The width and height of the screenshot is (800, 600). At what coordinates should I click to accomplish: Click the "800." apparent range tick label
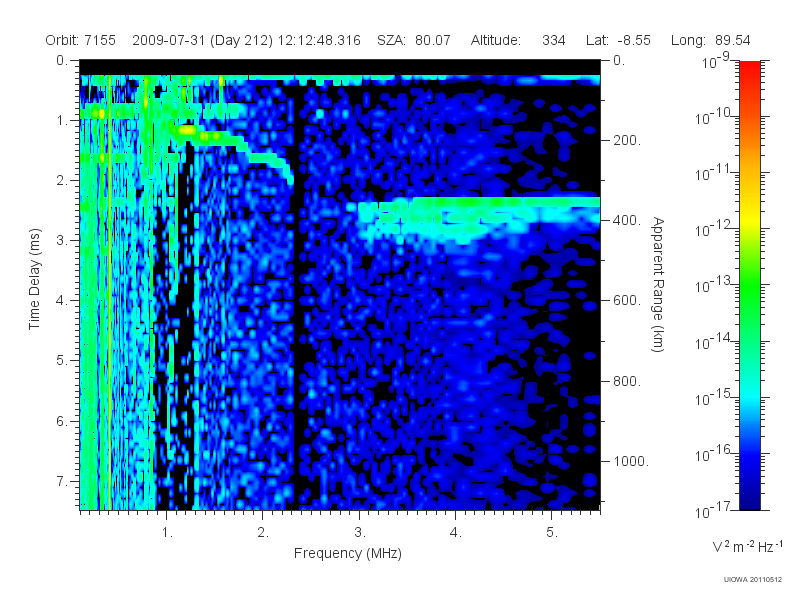(627, 381)
